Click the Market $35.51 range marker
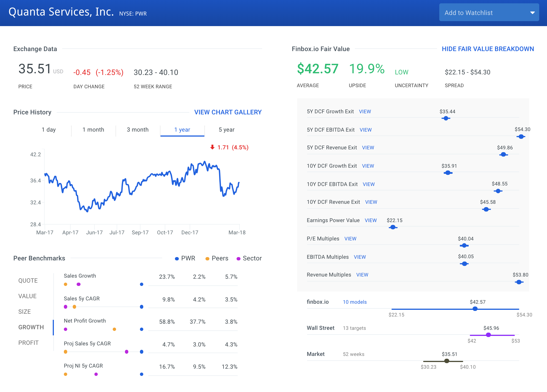The height and width of the screenshot is (392, 547). click(447, 361)
